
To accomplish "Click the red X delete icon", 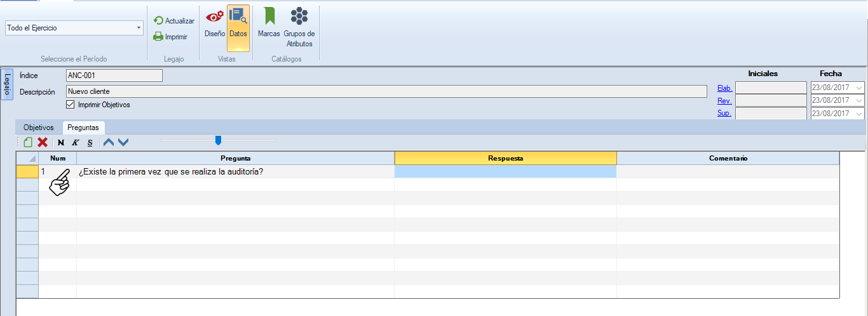I will [x=43, y=143].
